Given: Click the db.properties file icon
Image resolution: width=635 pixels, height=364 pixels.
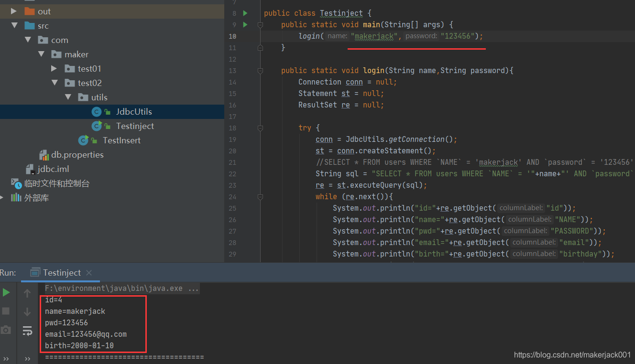Looking at the screenshot, I should (44, 155).
